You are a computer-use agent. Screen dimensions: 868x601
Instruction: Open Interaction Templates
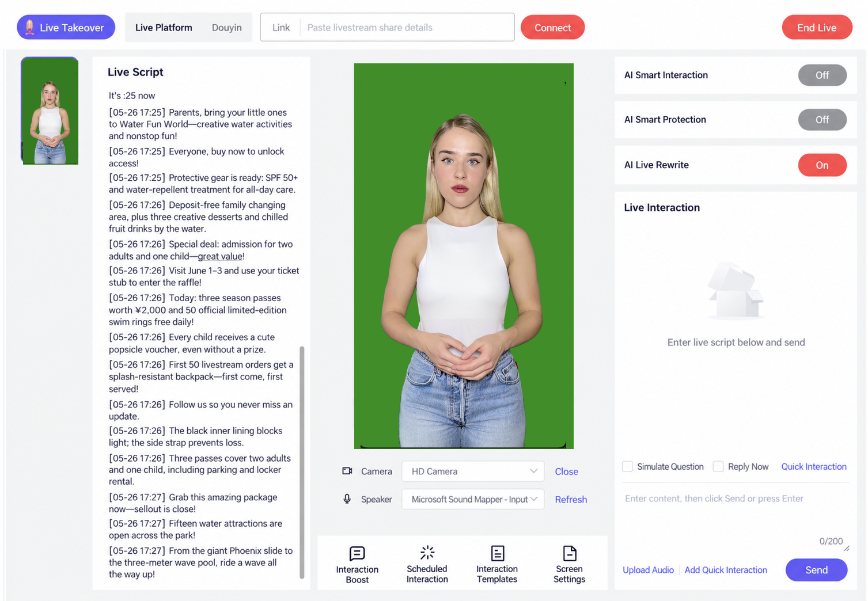tap(497, 565)
